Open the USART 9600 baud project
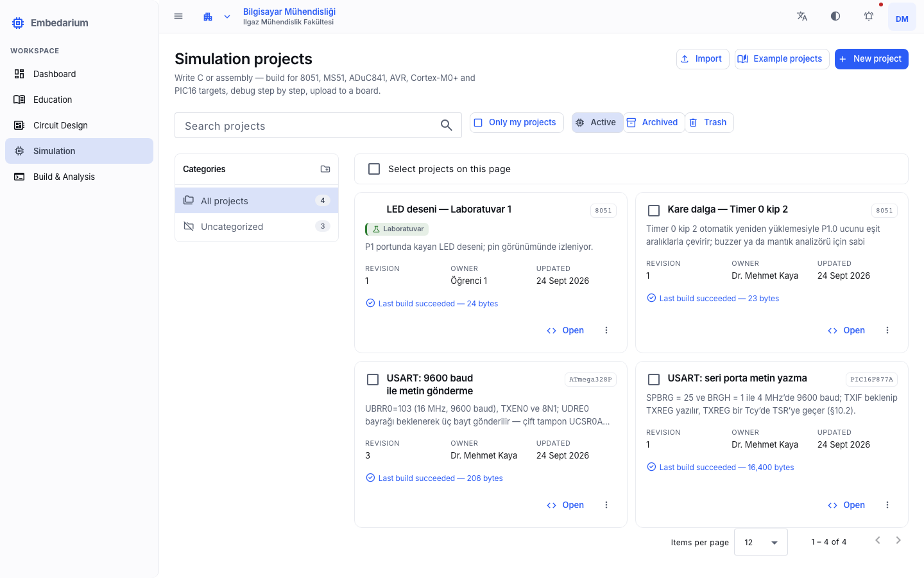The height and width of the screenshot is (578, 924). [565, 505]
